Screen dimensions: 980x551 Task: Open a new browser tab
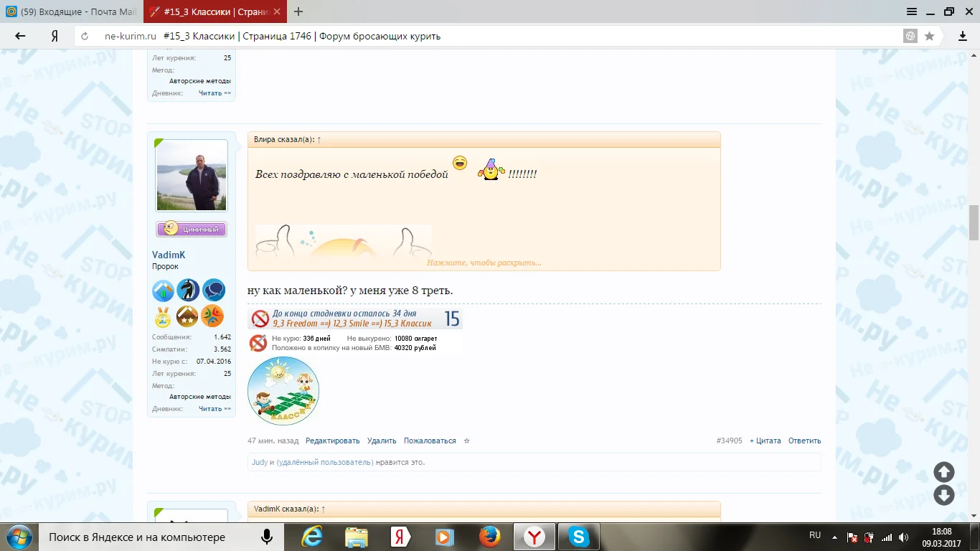point(298,11)
